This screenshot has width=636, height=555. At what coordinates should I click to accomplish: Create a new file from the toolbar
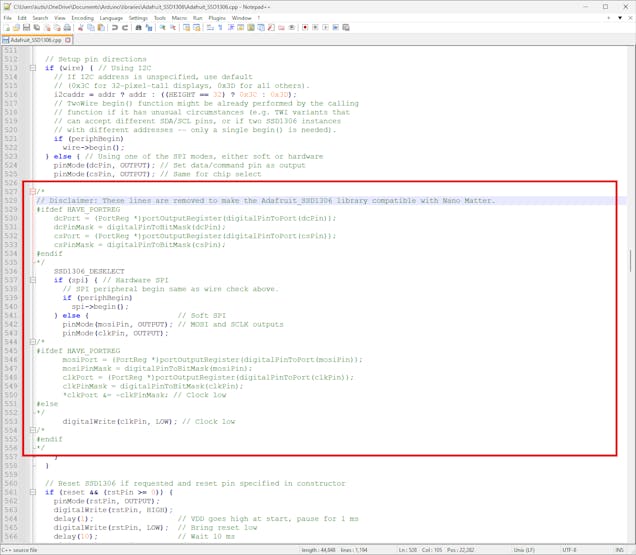tap(6, 28)
